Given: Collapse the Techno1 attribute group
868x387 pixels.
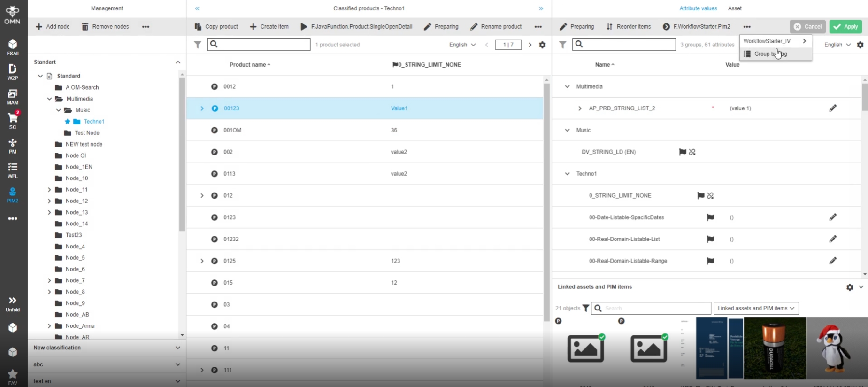Looking at the screenshot, I should point(567,174).
